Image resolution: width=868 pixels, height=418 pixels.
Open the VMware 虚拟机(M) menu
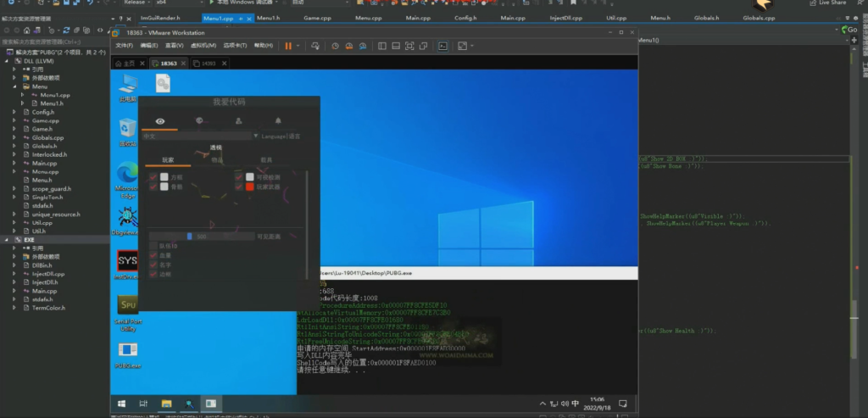203,46
